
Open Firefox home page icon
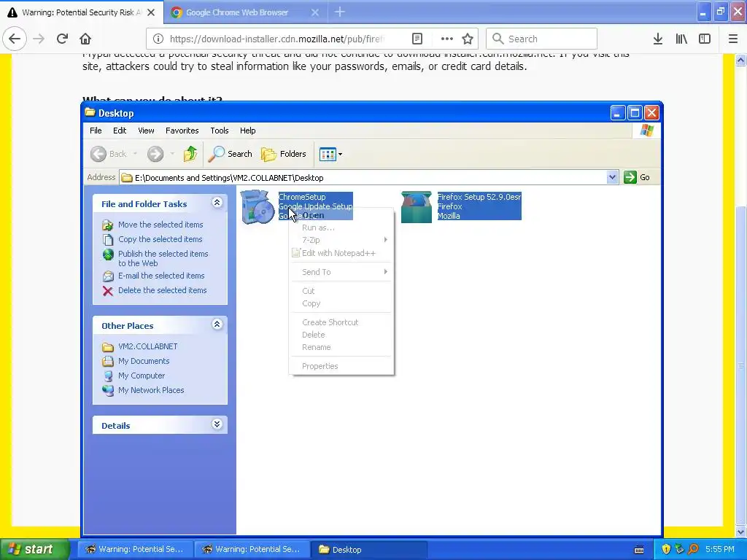(x=85, y=39)
